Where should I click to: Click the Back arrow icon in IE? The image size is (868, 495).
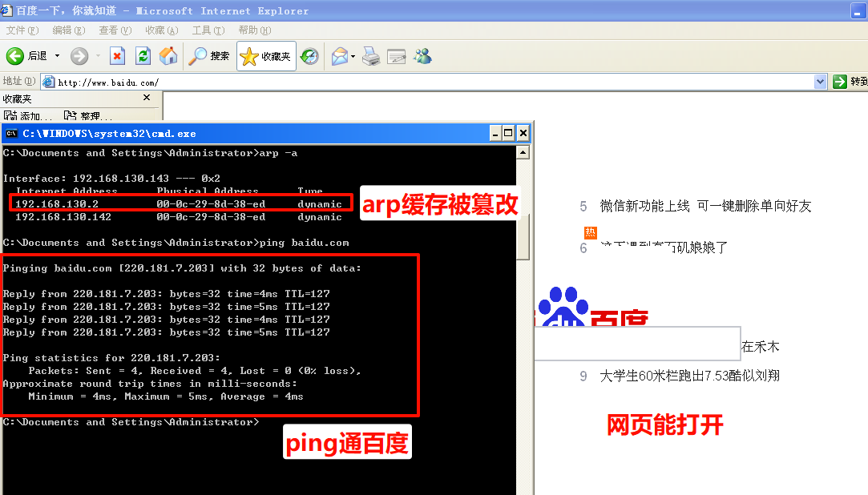point(15,56)
